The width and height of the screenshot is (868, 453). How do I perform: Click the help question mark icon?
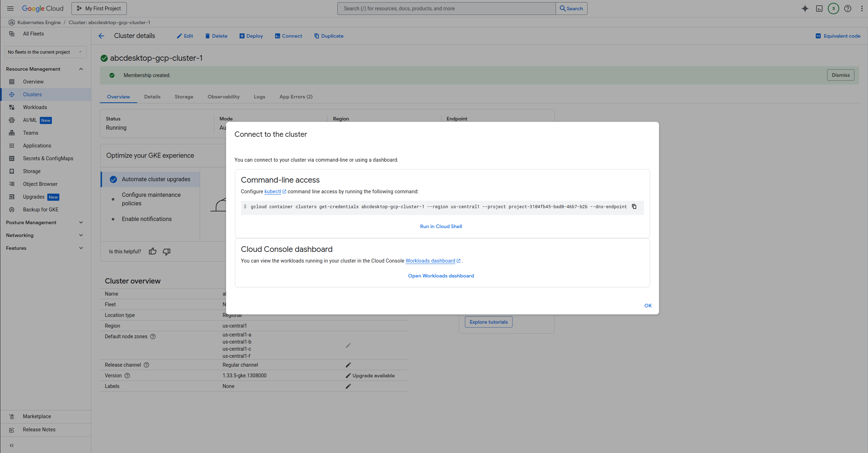click(x=848, y=9)
